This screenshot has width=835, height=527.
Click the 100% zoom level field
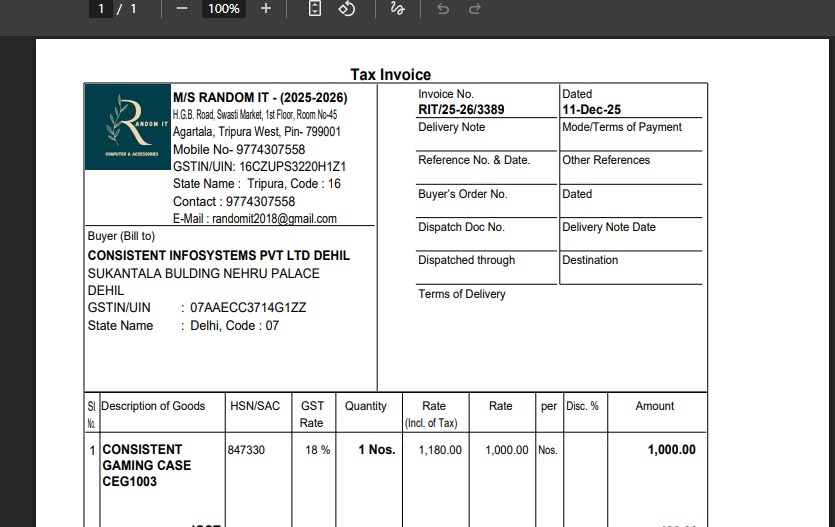(x=223, y=9)
